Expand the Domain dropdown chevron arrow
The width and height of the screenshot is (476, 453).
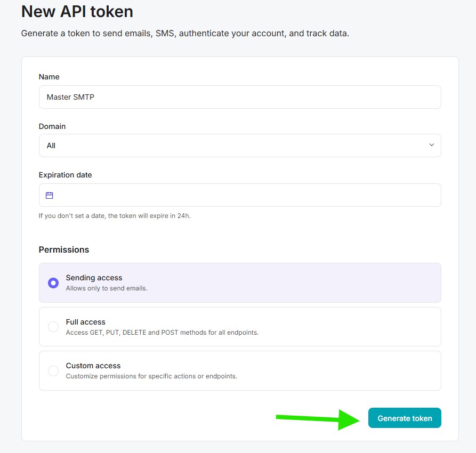(432, 145)
